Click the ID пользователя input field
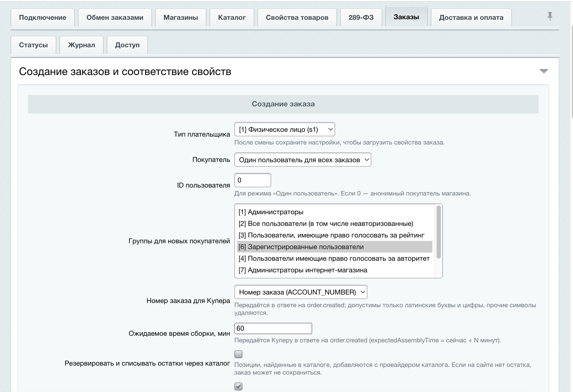The width and height of the screenshot is (573, 392). [x=253, y=180]
